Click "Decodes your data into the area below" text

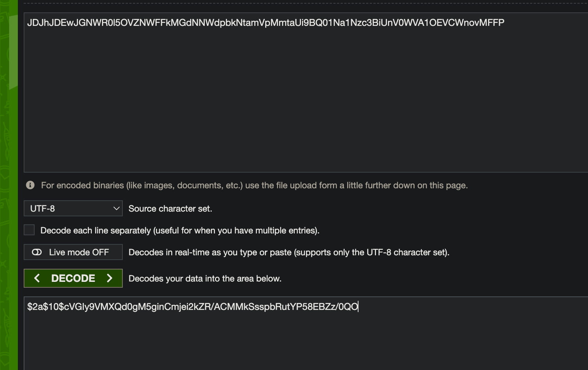click(x=205, y=279)
